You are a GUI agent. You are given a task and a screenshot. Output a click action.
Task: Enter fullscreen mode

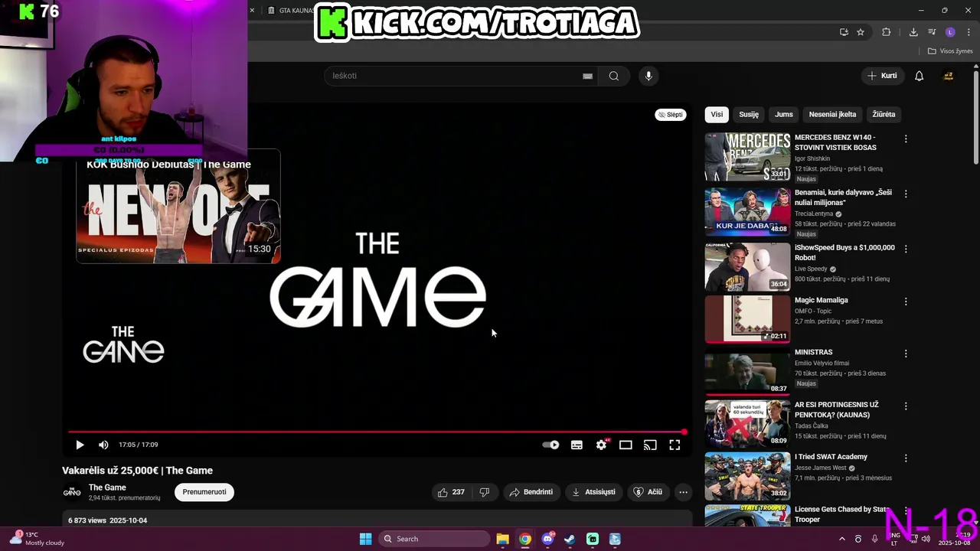tap(675, 445)
